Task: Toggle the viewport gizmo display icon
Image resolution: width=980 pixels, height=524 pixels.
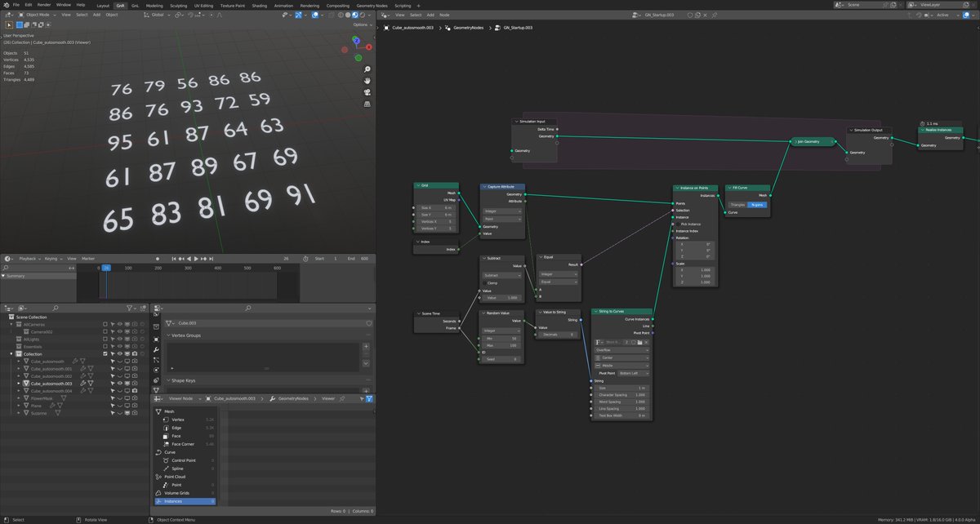Action: [300, 15]
